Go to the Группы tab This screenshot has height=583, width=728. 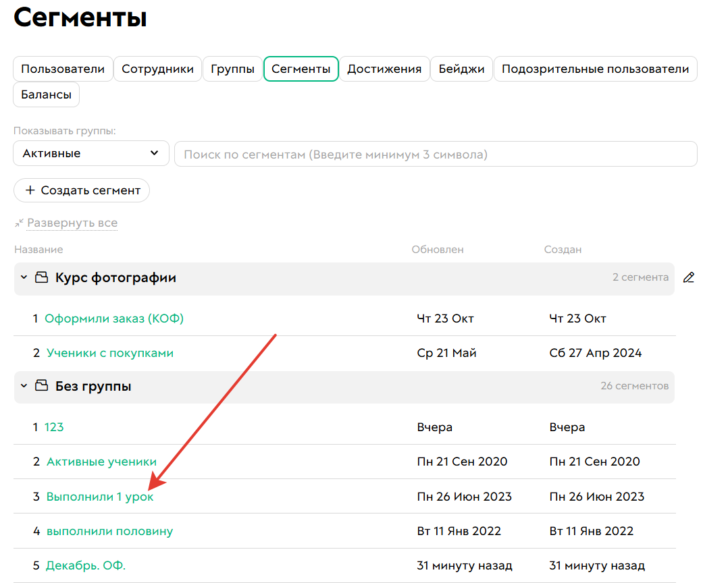pos(232,69)
